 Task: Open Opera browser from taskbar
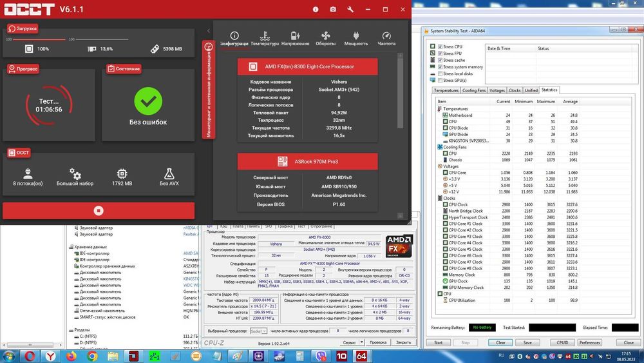30,356
